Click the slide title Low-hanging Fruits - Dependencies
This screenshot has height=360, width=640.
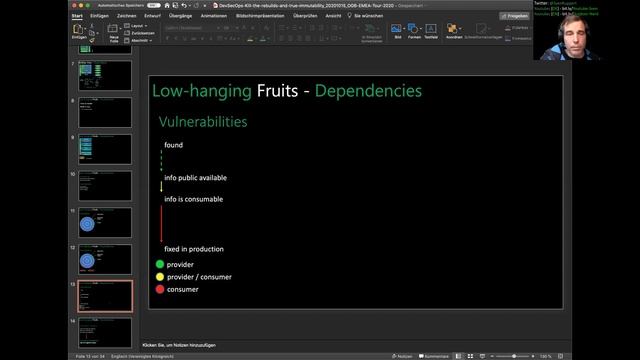tap(287, 91)
